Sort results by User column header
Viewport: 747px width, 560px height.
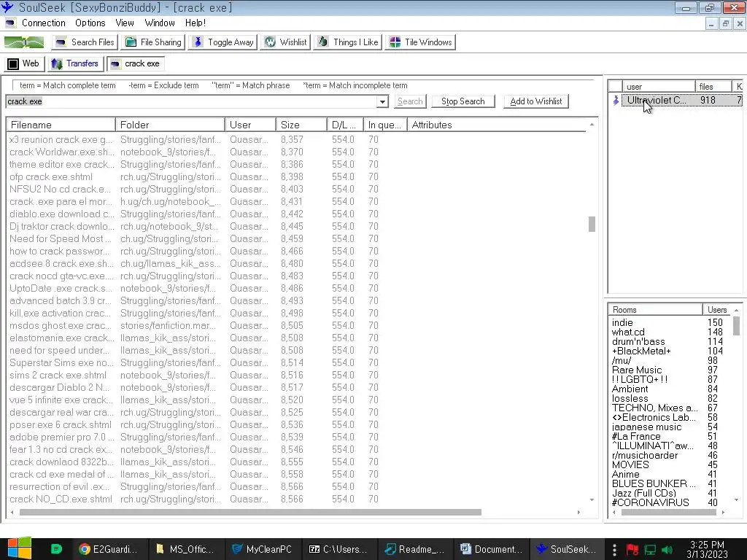(x=251, y=125)
